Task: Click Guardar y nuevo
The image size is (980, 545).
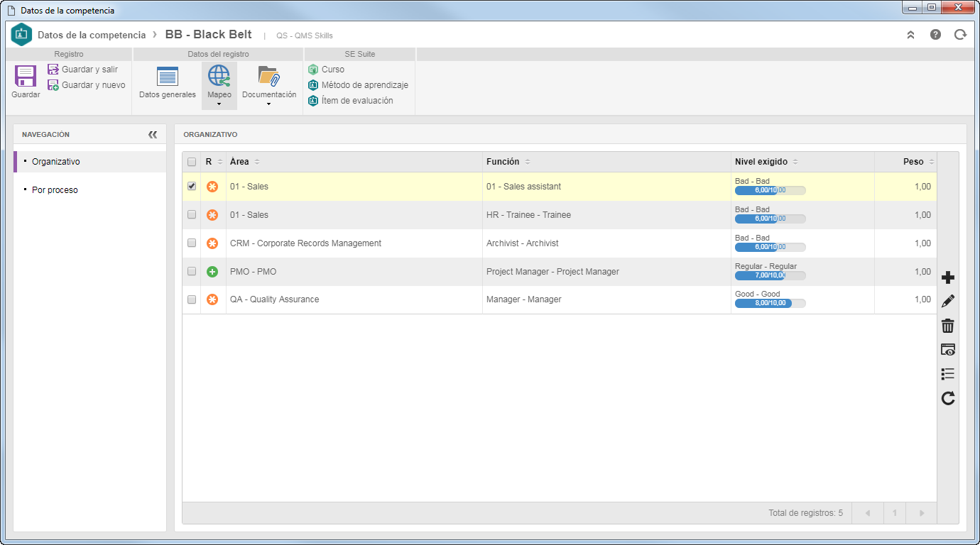Action: pos(86,85)
